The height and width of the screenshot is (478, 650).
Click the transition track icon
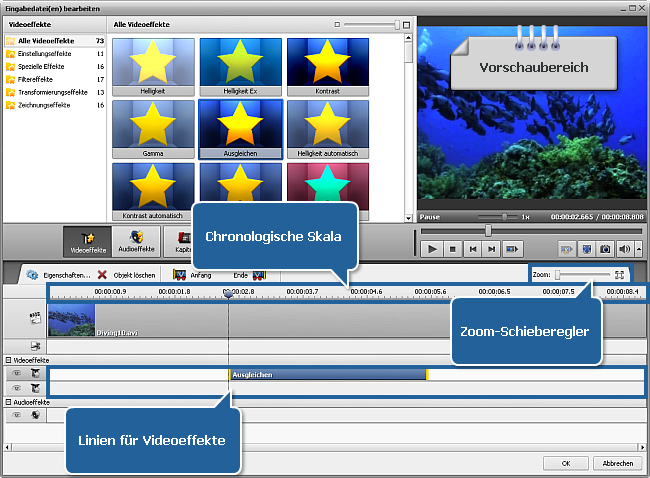coord(36,345)
